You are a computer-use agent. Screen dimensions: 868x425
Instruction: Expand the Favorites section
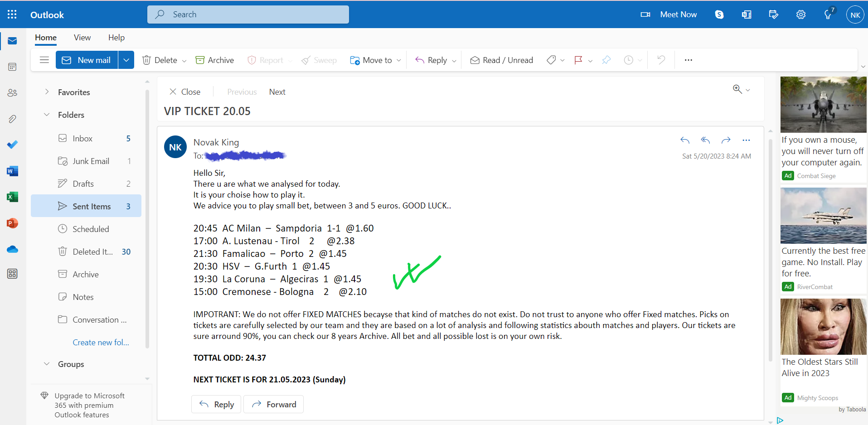click(x=47, y=92)
